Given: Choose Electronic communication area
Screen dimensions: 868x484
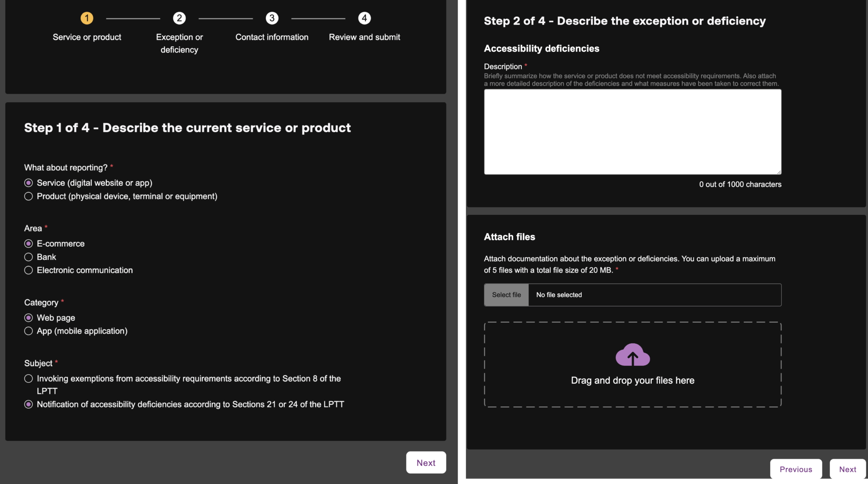Looking at the screenshot, I should [x=28, y=270].
